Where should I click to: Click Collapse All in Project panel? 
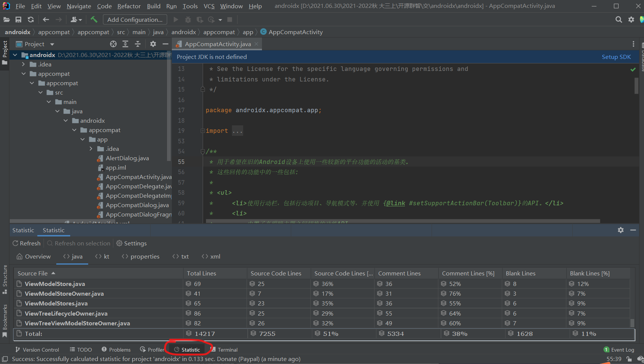(138, 44)
